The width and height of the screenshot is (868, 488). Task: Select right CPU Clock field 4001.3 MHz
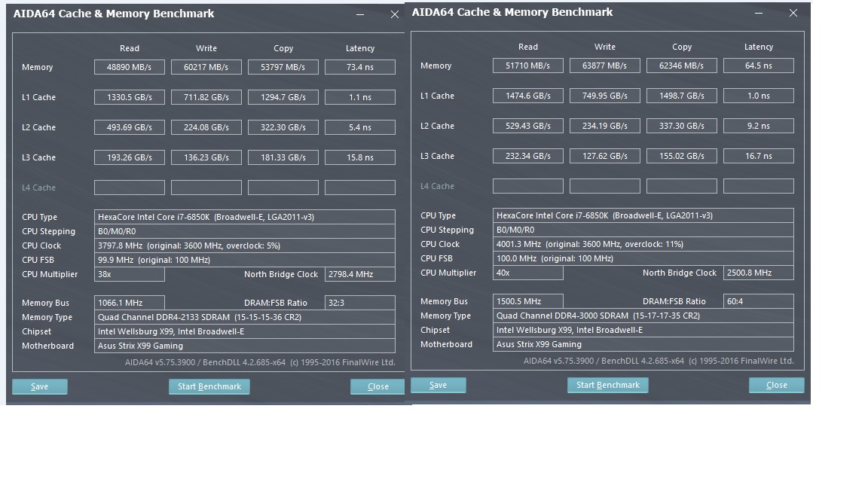coord(643,244)
